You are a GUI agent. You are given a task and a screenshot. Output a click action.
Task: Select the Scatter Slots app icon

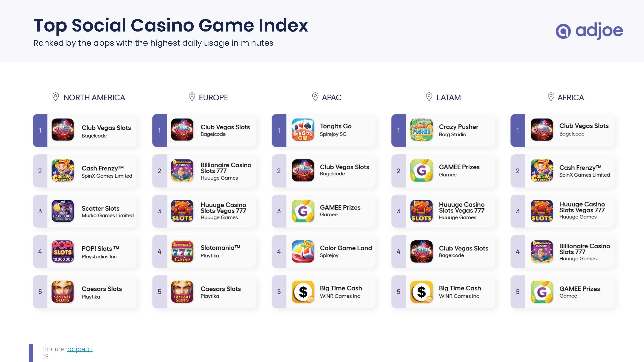point(62,211)
